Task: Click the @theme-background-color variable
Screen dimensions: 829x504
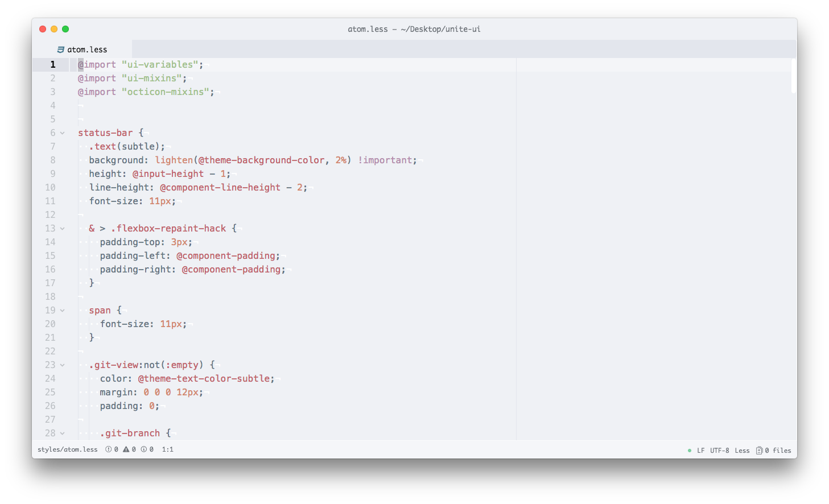Action: click(x=262, y=160)
